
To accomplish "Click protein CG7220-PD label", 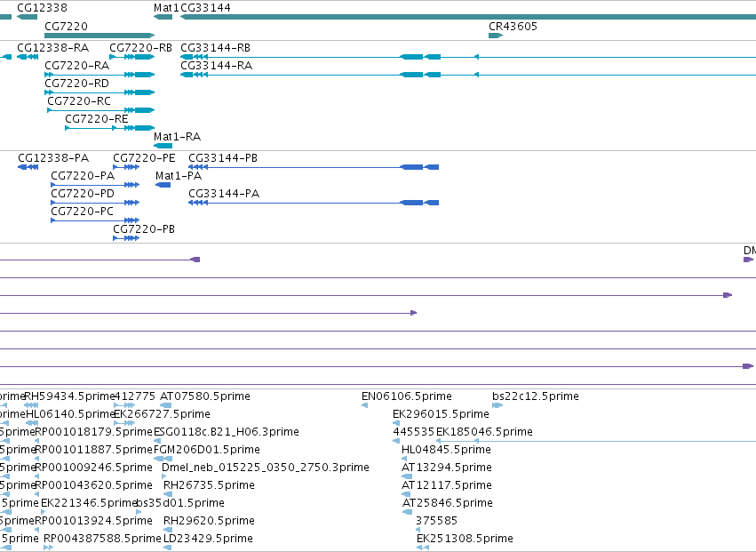I will [x=83, y=194].
